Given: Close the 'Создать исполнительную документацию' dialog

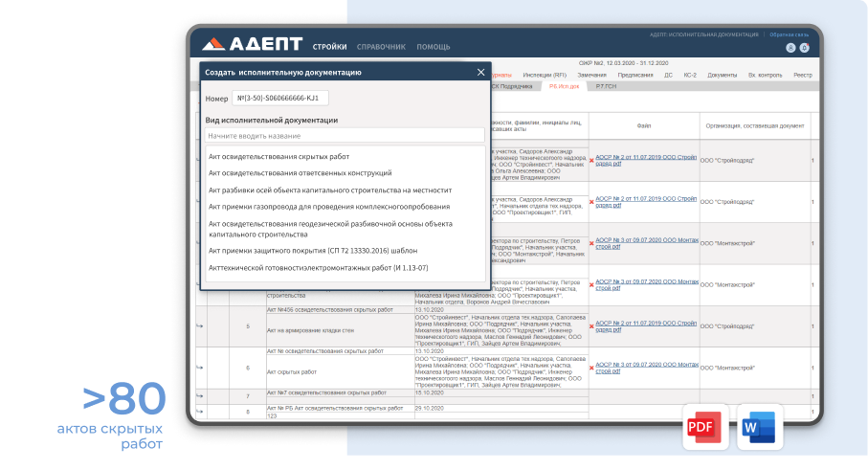Looking at the screenshot, I should click(x=480, y=72).
